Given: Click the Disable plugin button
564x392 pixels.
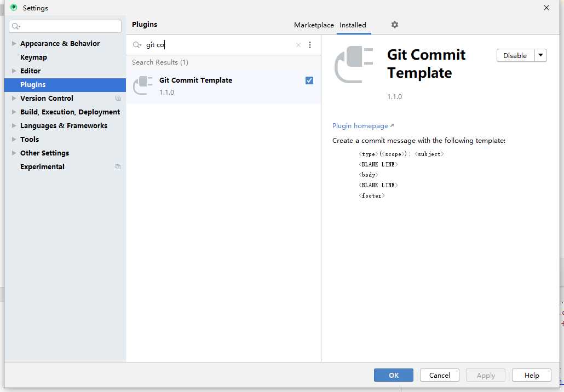Looking at the screenshot, I should pyautogui.click(x=515, y=55).
